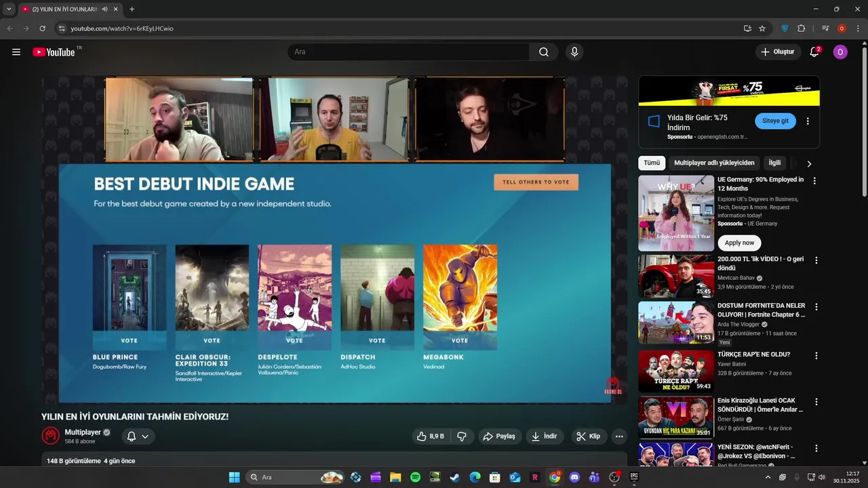
Task: Open the blue shield extension icon
Action: tap(785, 28)
